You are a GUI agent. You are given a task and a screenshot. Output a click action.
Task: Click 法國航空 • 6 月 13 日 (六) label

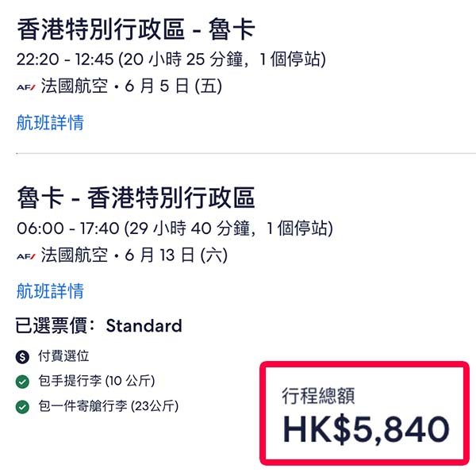pyautogui.click(x=136, y=256)
